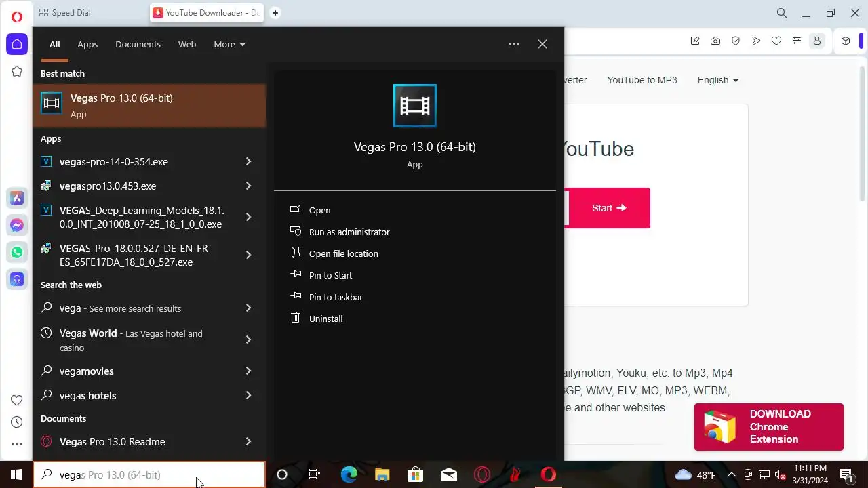This screenshot has height=488, width=868.
Task: Switch to the Apps search tab
Action: point(87,44)
